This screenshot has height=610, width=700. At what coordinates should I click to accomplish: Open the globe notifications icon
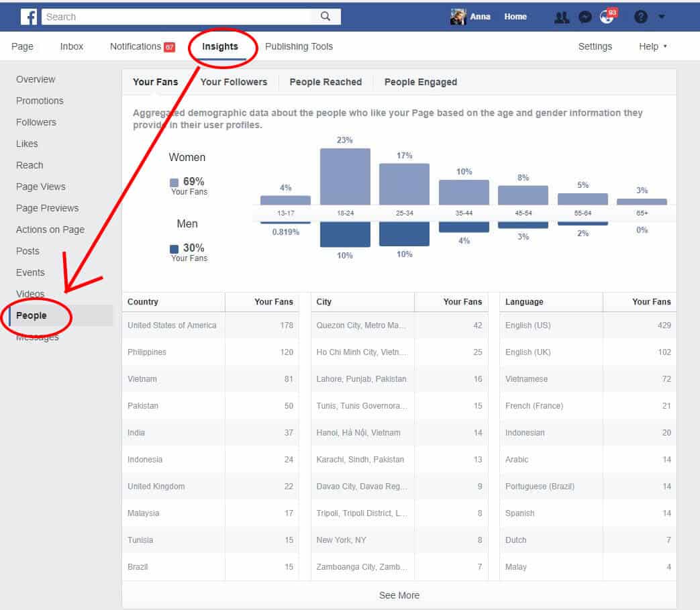pyautogui.click(x=607, y=17)
